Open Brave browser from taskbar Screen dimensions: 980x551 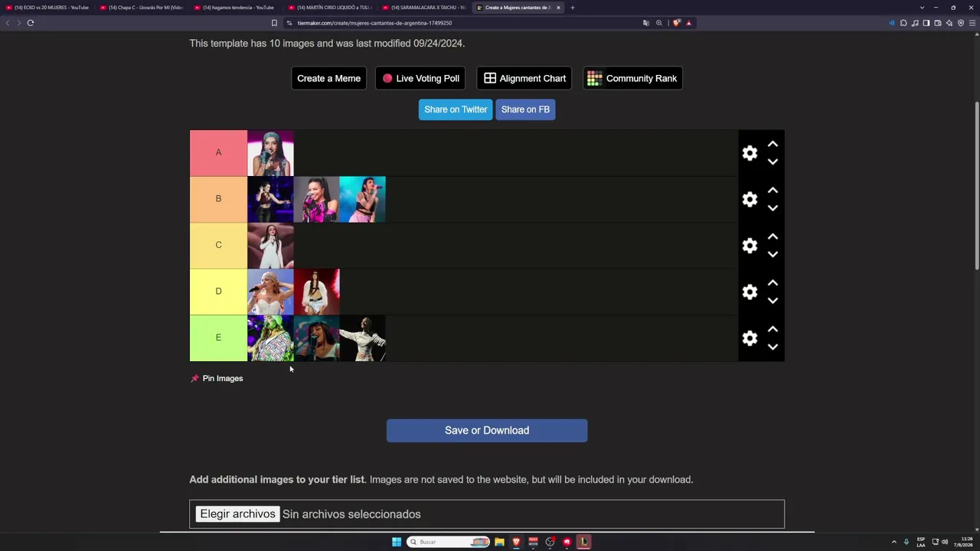pos(516,542)
